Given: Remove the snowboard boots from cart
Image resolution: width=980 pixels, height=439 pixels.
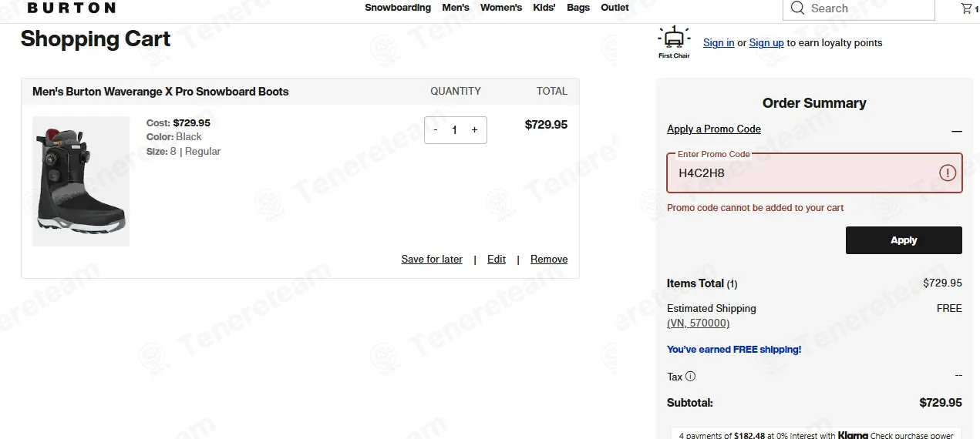Looking at the screenshot, I should [549, 260].
